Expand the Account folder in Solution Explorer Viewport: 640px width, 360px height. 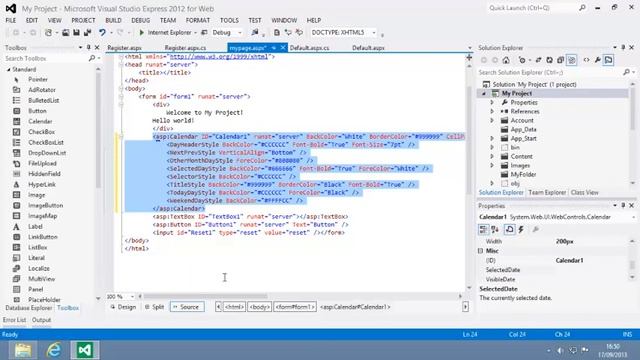(492, 120)
